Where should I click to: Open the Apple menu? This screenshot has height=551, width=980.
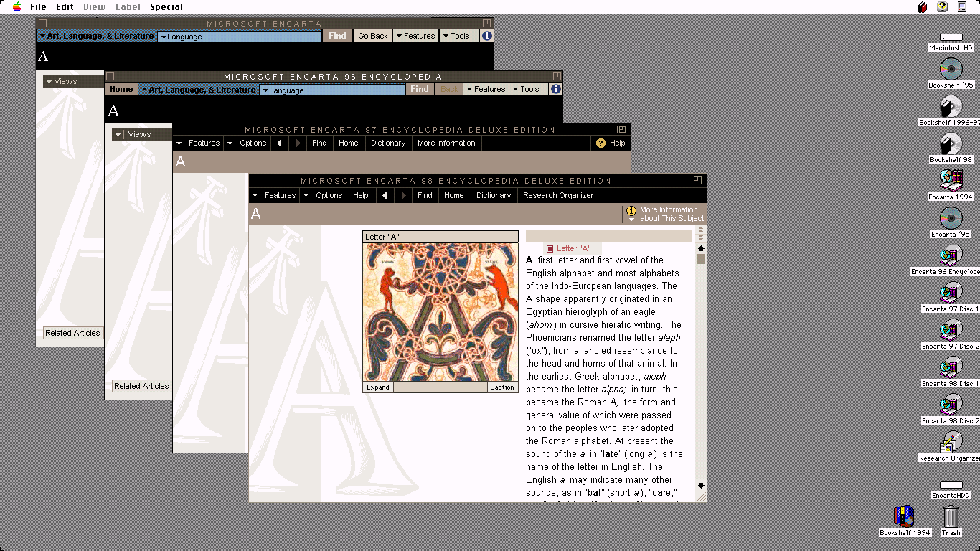17,6
